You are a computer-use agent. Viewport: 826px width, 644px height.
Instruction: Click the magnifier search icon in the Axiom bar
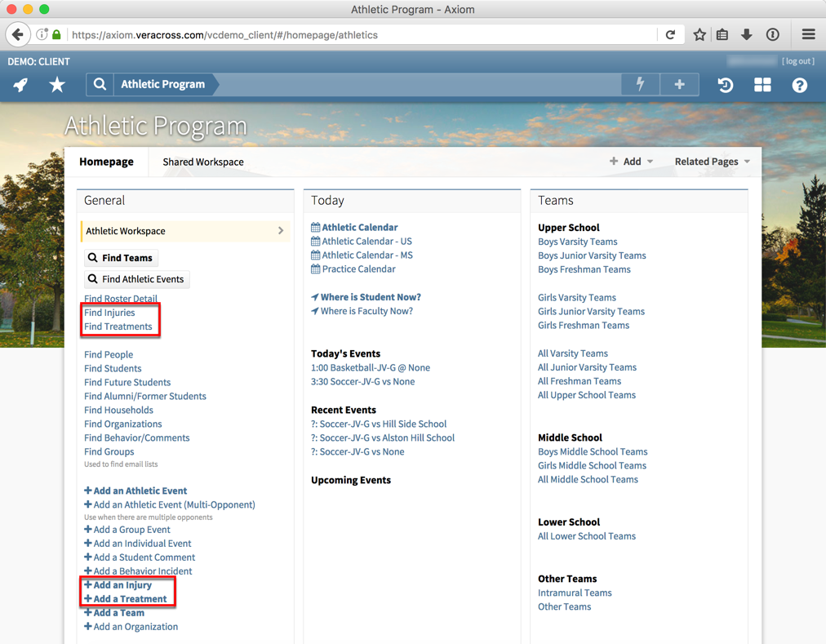click(100, 84)
